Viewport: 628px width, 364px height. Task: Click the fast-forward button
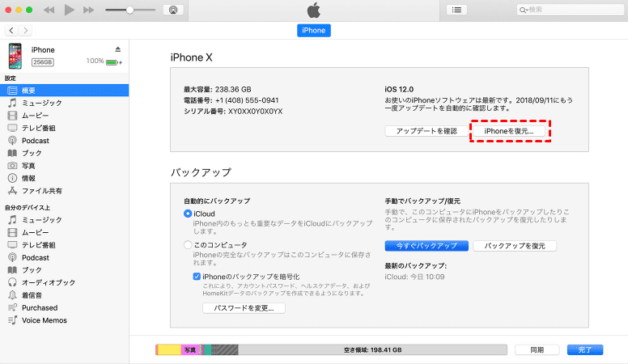click(89, 10)
